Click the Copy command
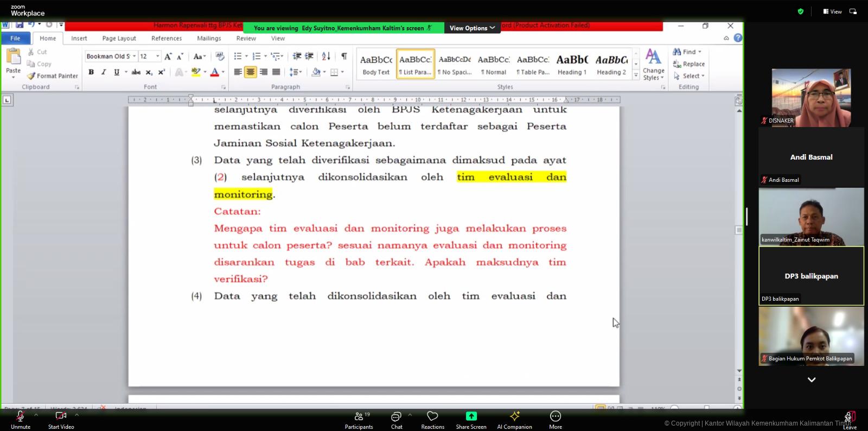 pyautogui.click(x=39, y=64)
